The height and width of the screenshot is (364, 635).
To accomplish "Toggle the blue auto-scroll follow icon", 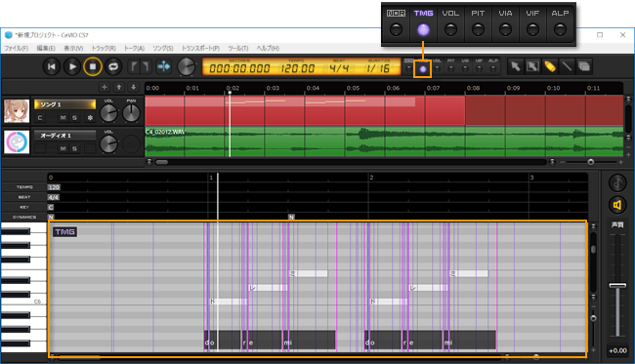I will point(163,66).
